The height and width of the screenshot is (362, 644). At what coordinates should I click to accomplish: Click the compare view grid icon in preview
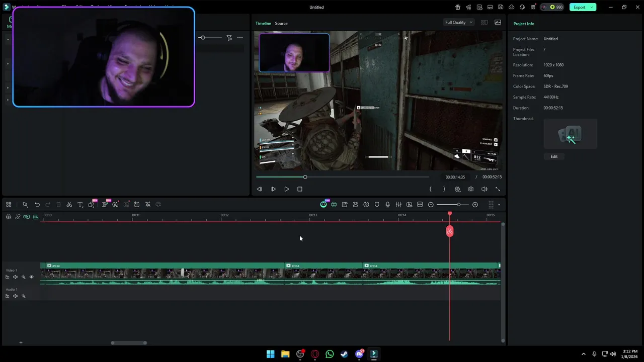tap(484, 22)
